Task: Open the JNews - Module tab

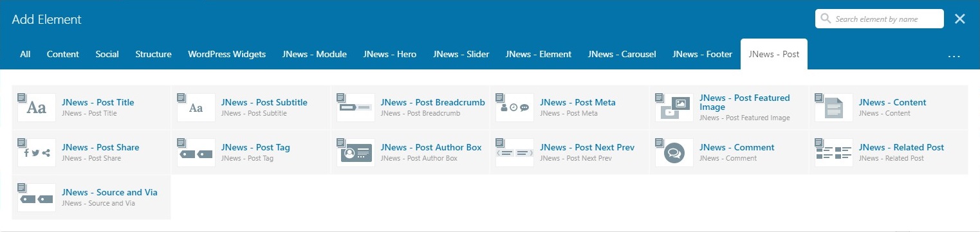Action: 315,54
